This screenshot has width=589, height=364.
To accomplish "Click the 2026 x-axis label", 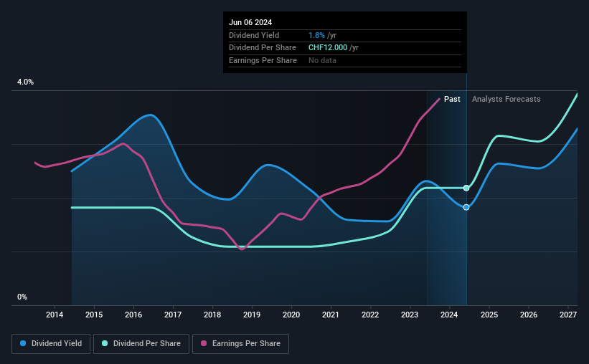I will click(529, 315).
